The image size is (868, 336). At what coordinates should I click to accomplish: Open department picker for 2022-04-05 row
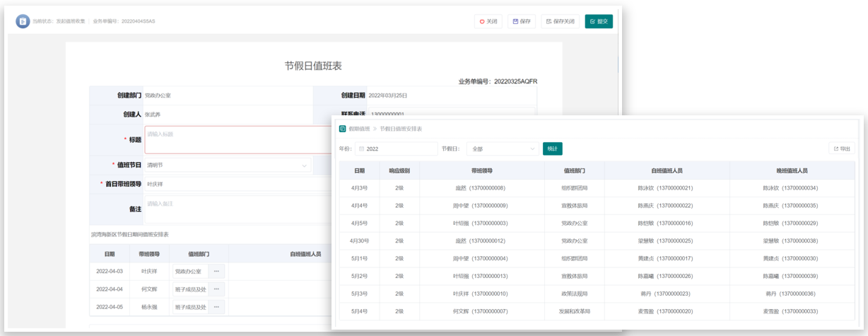pyautogui.click(x=216, y=307)
